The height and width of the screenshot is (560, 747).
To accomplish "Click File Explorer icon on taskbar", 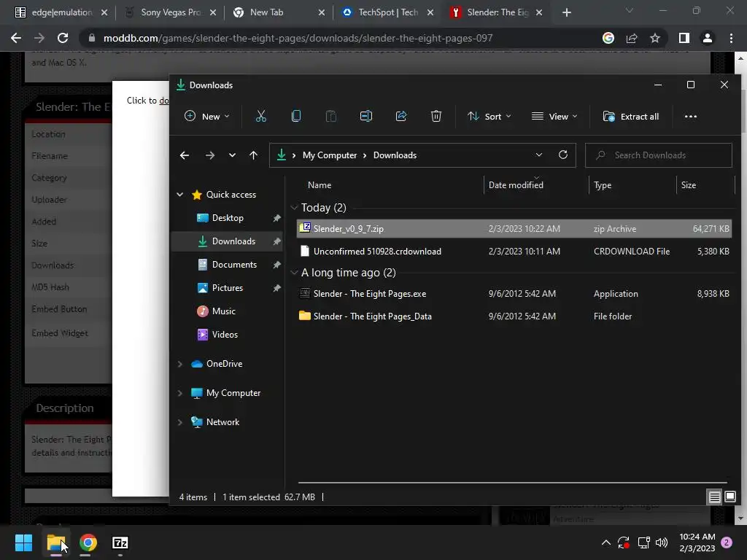I will [x=55, y=542].
